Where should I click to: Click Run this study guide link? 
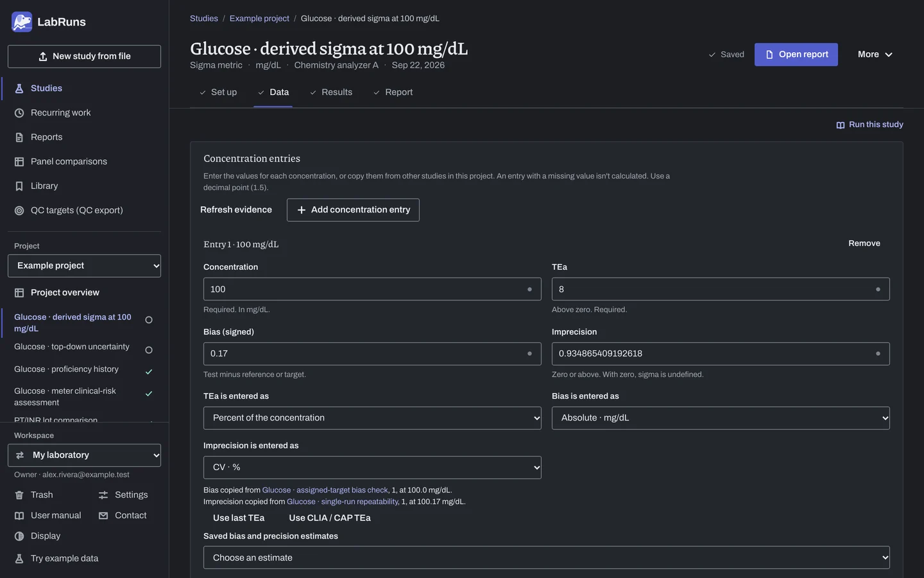pyautogui.click(x=869, y=125)
